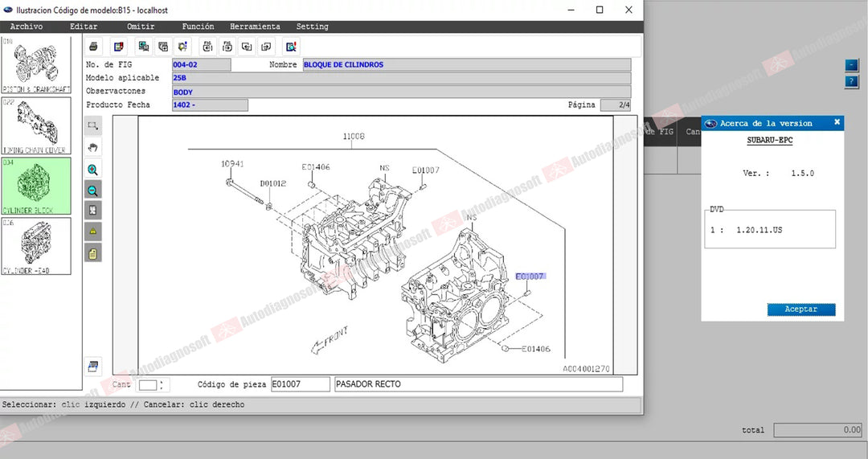Close the Acerca de la version dialog
The height and width of the screenshot is (459, 868).
[837, 122]
